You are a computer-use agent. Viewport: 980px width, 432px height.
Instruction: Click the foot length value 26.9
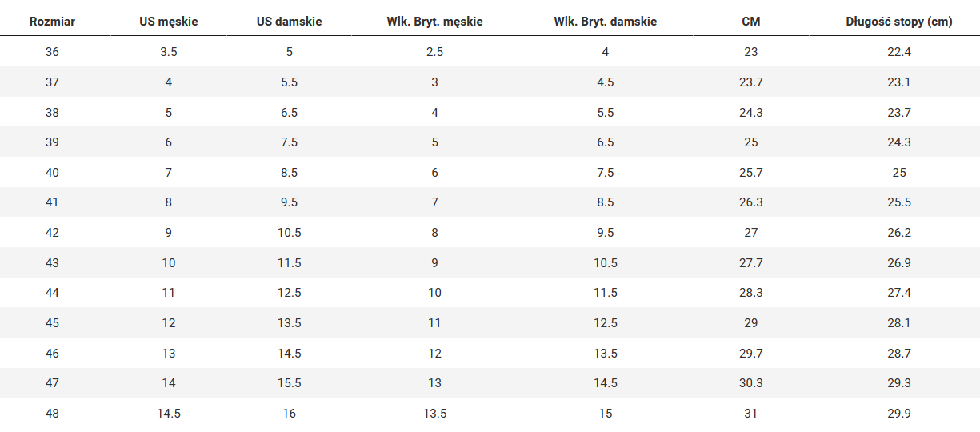click(x=899, y=263)
